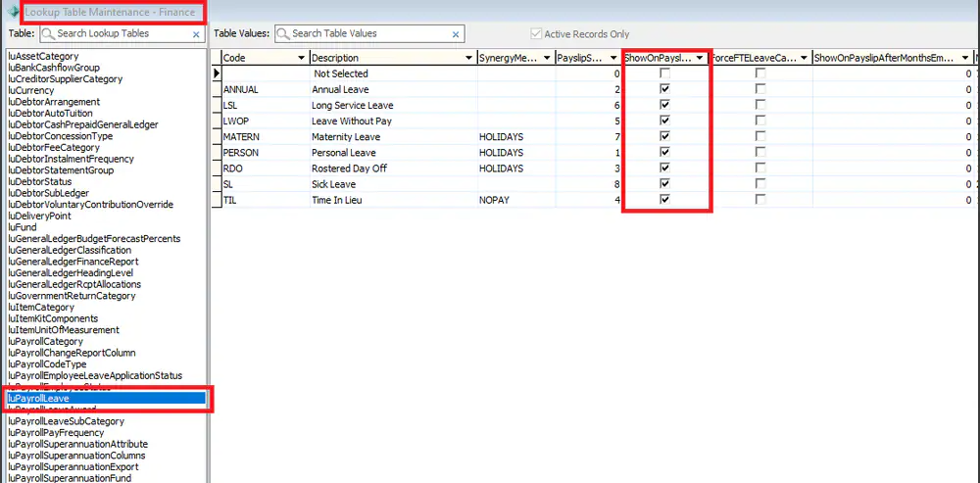Open the Description column filter dropdown

pos(468,58)
